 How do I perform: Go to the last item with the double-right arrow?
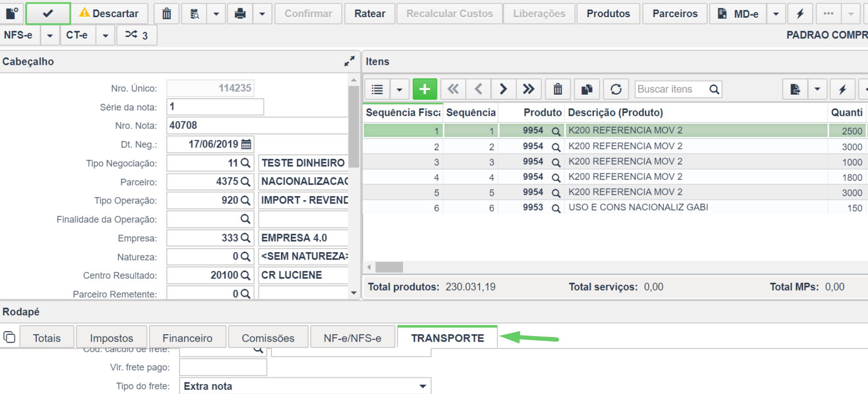[529, 89]
